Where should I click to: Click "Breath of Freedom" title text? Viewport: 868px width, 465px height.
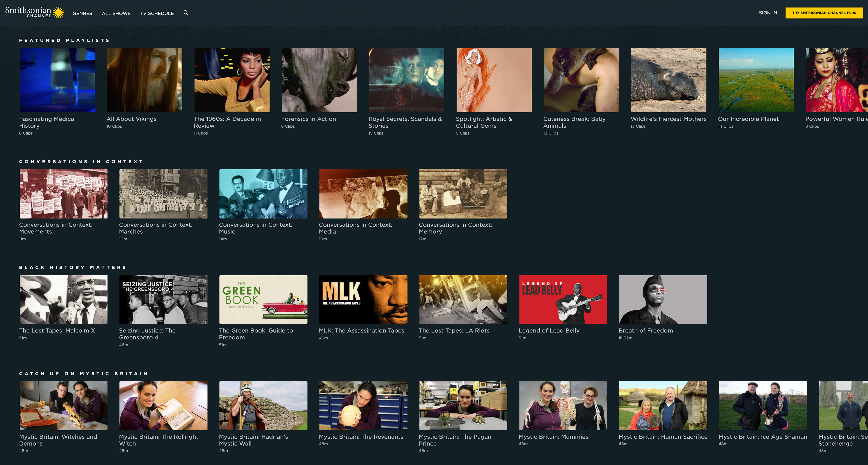click(646, 330)
